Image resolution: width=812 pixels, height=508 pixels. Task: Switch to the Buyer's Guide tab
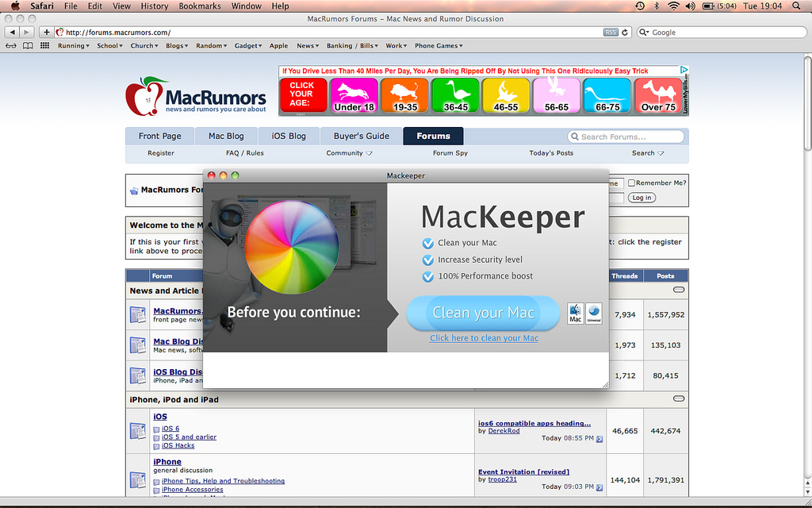coord(361,136)
